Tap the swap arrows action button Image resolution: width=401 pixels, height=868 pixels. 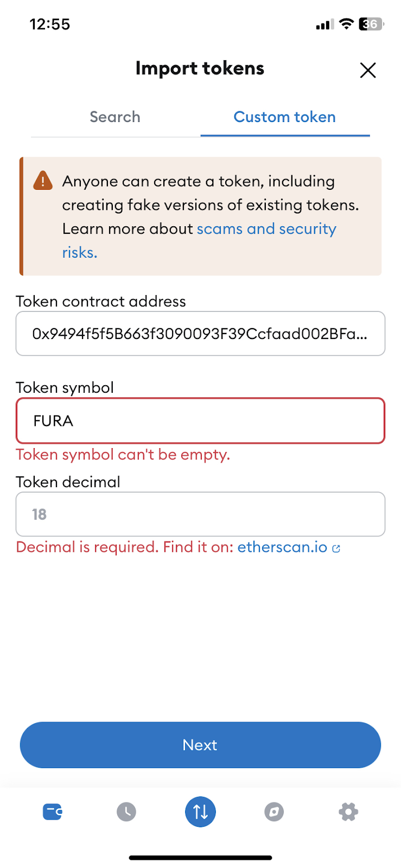200,812
